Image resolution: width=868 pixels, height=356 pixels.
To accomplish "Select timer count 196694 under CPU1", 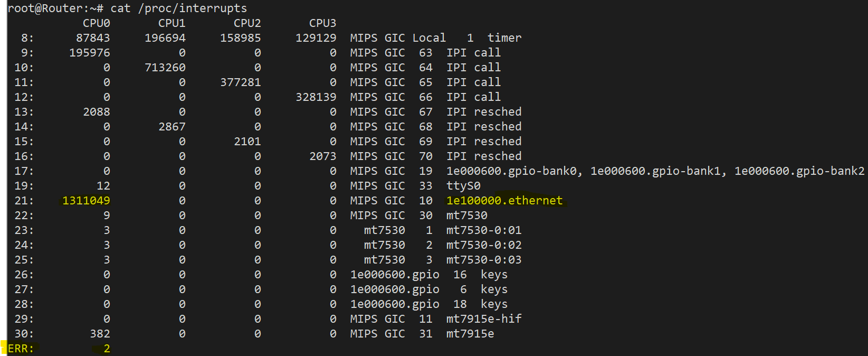I will [x=165, y=38].
